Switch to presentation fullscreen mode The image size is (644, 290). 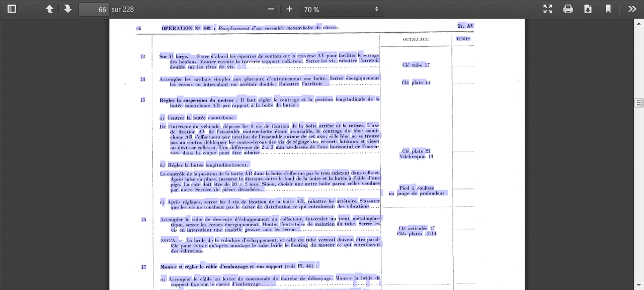(x=548, y=9)
